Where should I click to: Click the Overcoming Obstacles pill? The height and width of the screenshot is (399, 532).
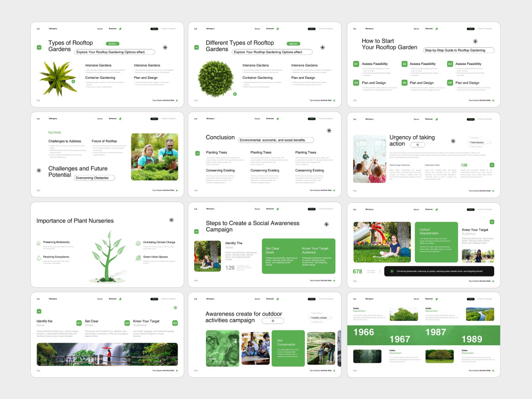click(94, 178)
